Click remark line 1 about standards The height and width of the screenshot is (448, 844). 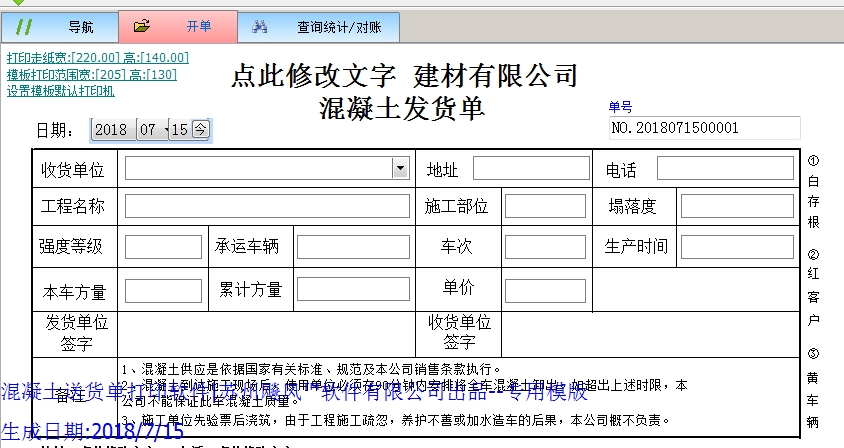pos(311,369)
